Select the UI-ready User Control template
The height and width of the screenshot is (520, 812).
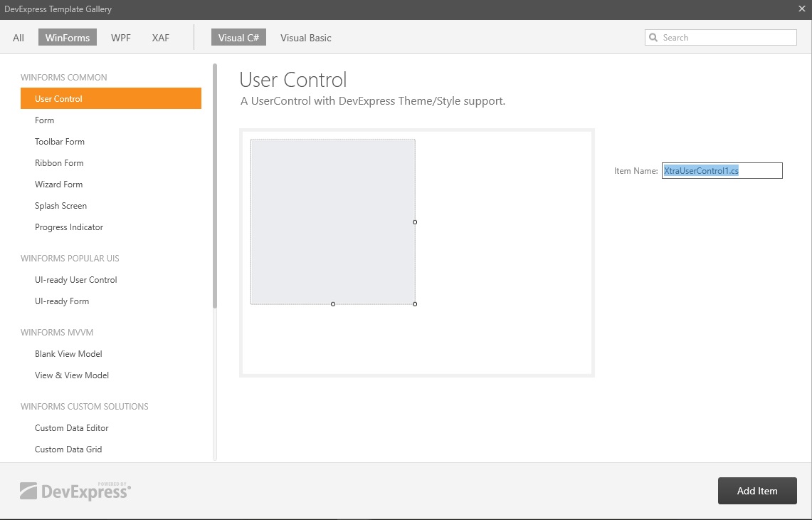pos(111,280)
